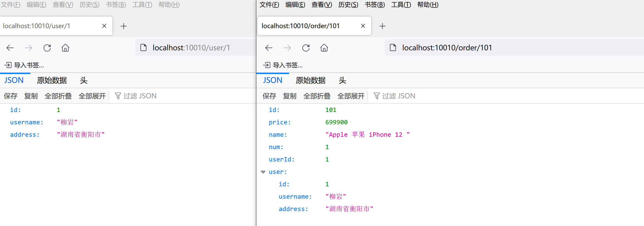Click nested username "柳岩" in order/101 window
The image size is (644, 226).
336,197
